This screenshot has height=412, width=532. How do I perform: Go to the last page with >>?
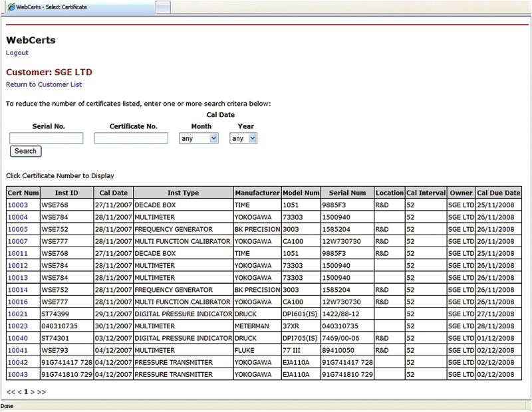click(42, 392)
